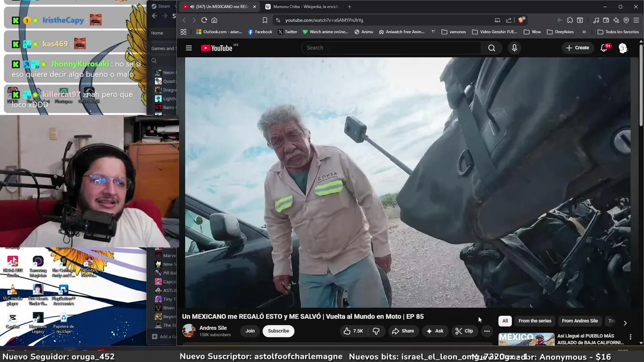Open the Baja California video thumbnail
This screenshot has height=362, width=644.
point(526,339)
